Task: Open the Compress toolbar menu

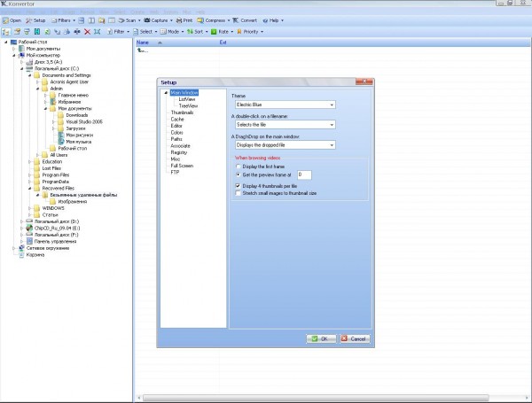Action: [214, 20]
